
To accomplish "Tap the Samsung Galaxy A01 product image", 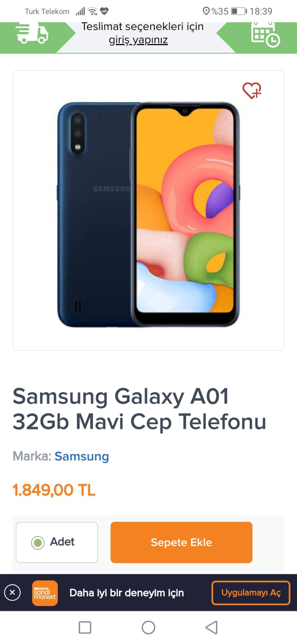I will tap(148, 214).
